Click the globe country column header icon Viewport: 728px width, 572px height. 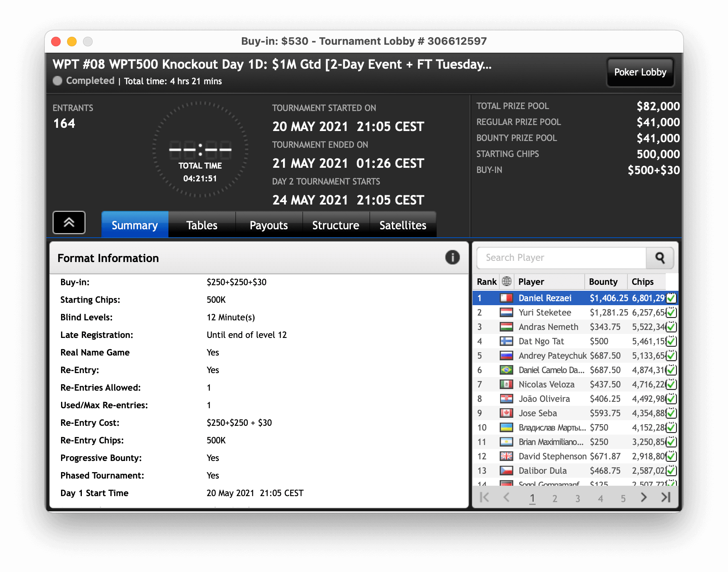tap(506, 282)
